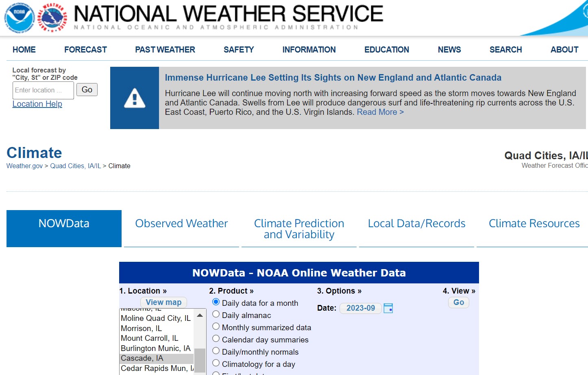This screenshot has width=588, height=375.
Task: Click "Read More" about Hurricane Lee
Action: coord(377,112)
